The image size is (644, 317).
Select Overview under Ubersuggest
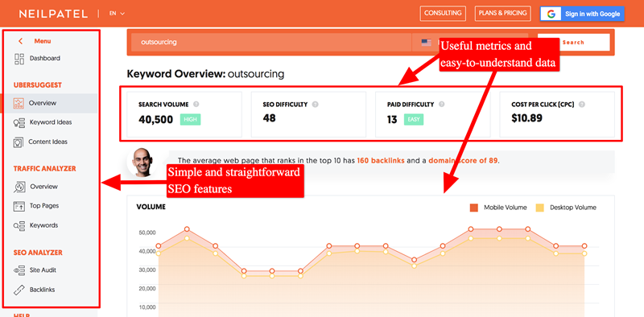43,103
